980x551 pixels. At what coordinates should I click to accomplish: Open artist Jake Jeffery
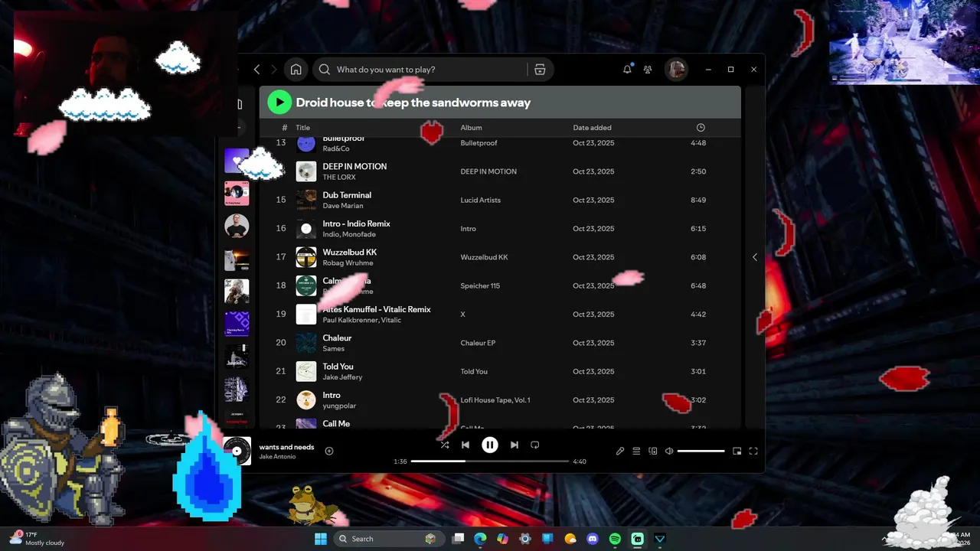[x=342, y=377]
